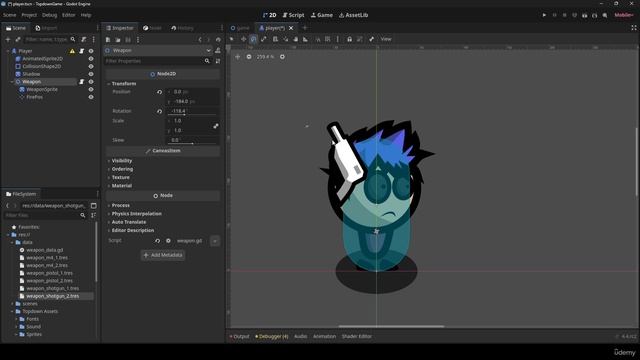Screen dimensions: 640x360
Task: Switch to the Script workspace
Action: (293, 15)
